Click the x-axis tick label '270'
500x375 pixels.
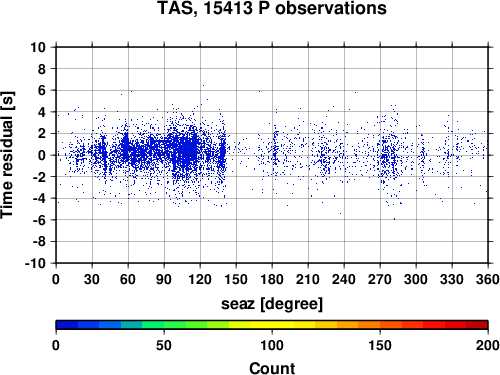coord(380,279)
